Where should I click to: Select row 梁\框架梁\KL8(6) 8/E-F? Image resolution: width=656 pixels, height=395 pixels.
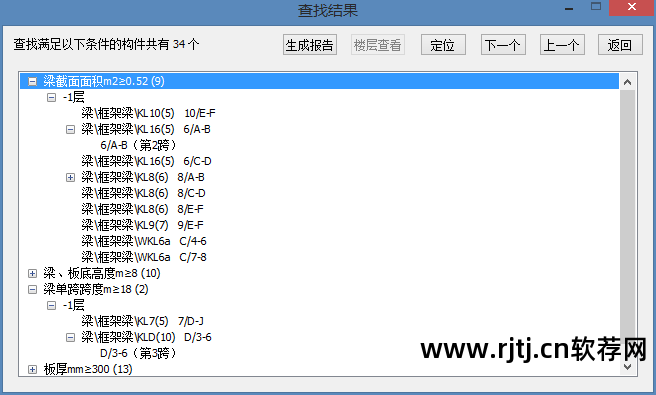(142, 209)
